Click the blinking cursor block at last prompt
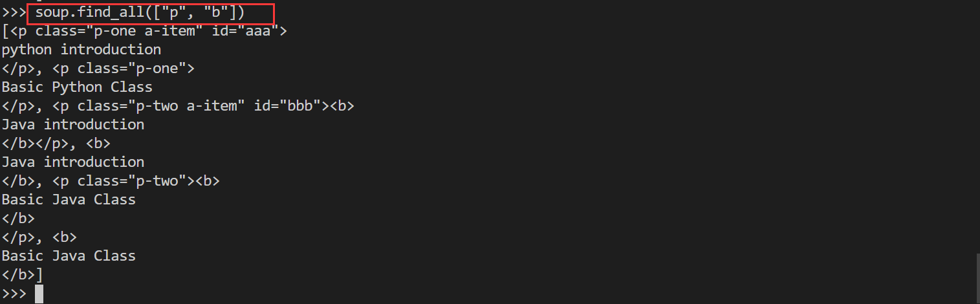This screenshot has height=304, width=980. (39, 294)
